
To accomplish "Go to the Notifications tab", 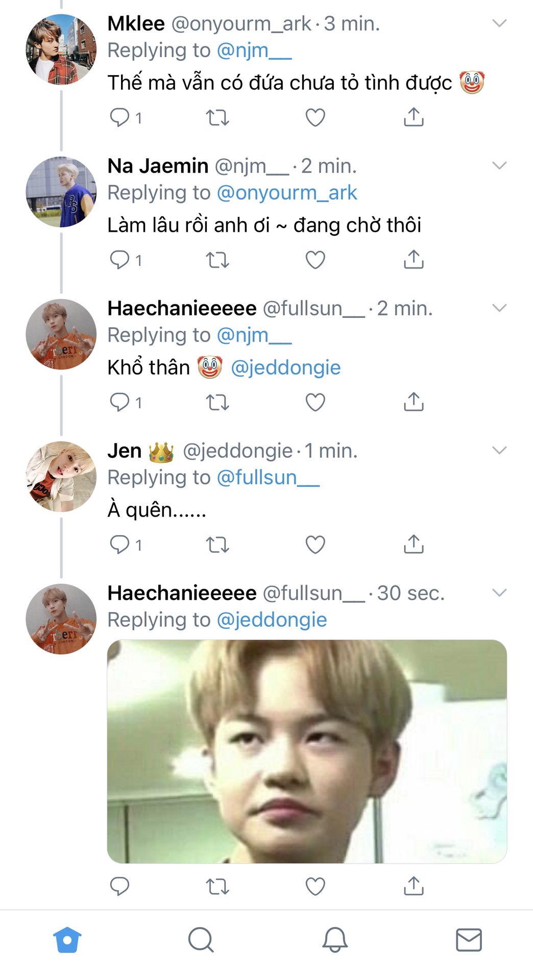I will [335, 940].
